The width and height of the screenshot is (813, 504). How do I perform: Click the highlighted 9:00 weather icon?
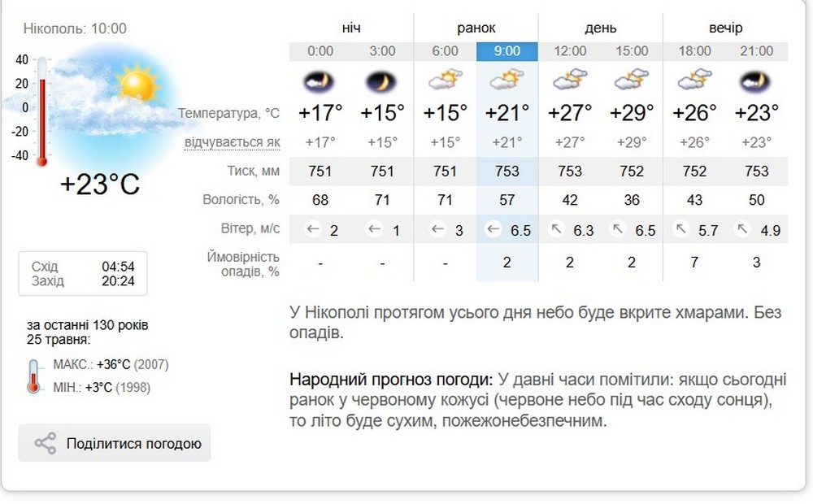[x=507, y=80]
